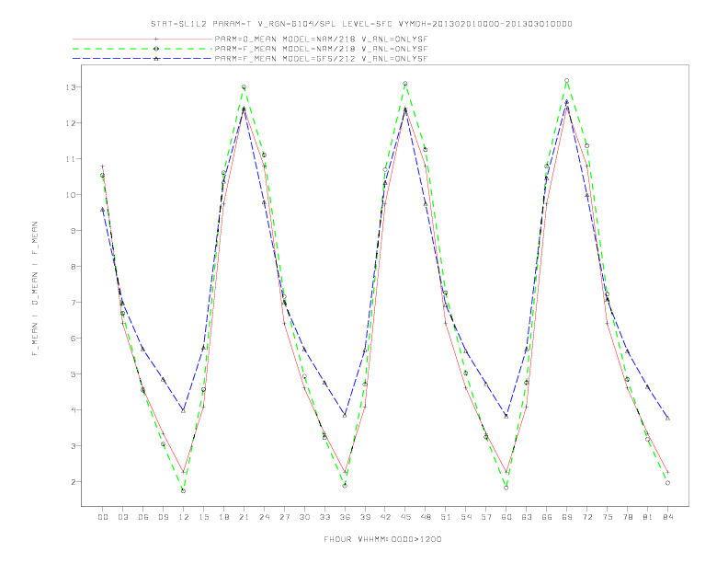Click y-axis tick label 7
728x563 pixels.
(x=74, y=303)
